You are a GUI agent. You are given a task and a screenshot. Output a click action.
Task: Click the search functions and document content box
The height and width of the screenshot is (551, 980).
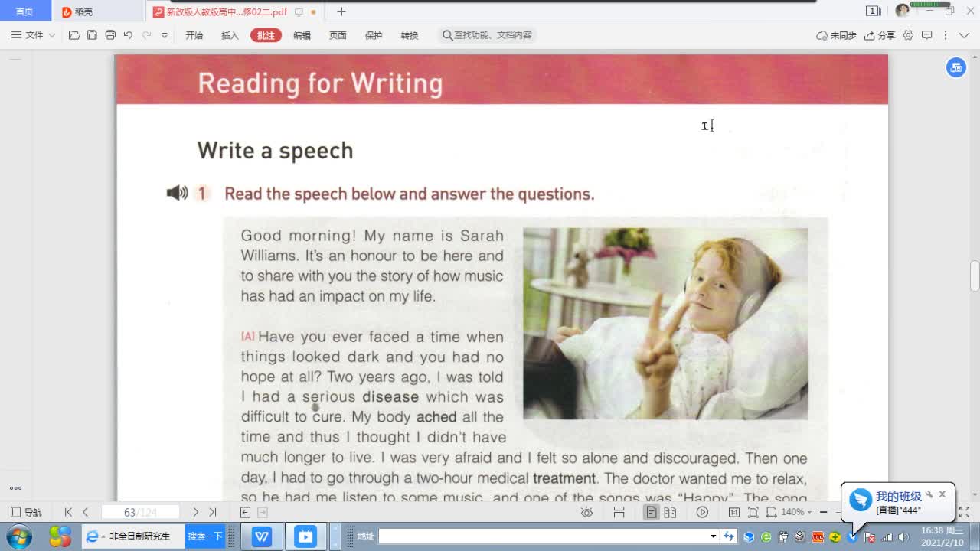[x=488, y=35]
